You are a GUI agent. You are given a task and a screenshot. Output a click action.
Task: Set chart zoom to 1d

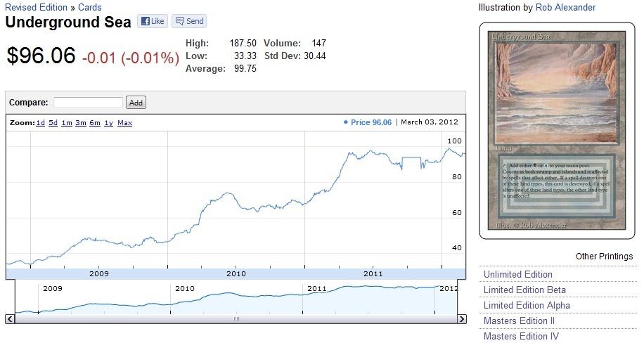(41, 123)
